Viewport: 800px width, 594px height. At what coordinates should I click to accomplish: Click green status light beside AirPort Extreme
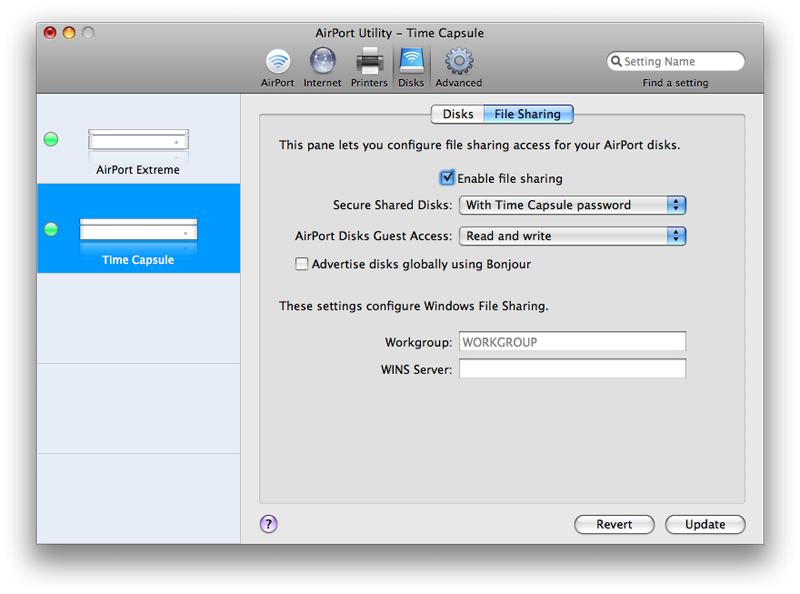(x=51, y=139)
